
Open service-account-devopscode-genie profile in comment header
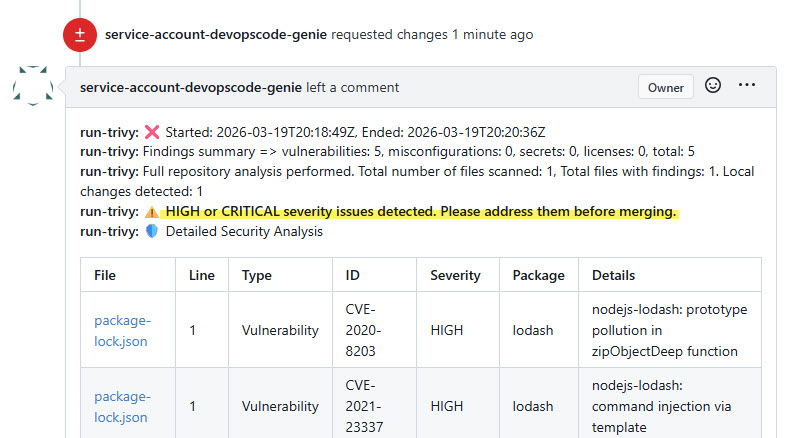tap(191, 87)
